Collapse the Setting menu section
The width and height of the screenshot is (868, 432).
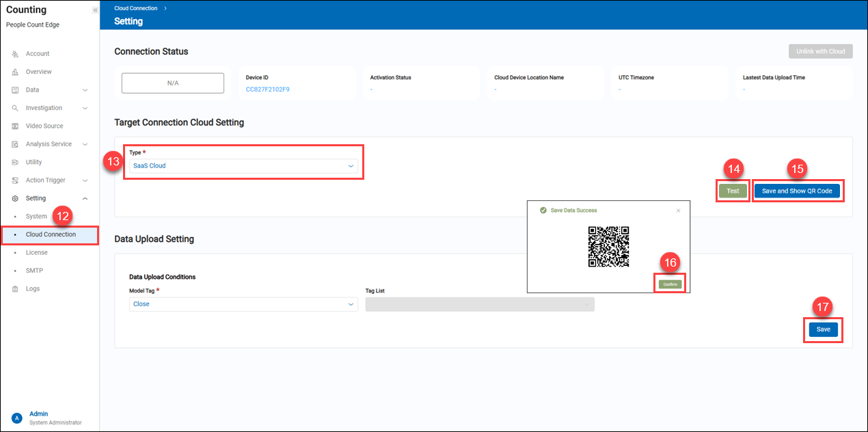coord(85,198)
